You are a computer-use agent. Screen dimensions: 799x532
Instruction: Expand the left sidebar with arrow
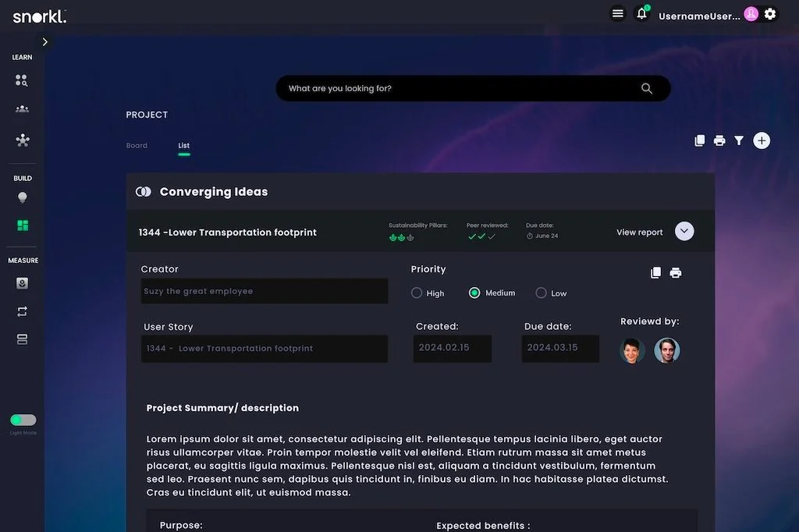[44, 42]
